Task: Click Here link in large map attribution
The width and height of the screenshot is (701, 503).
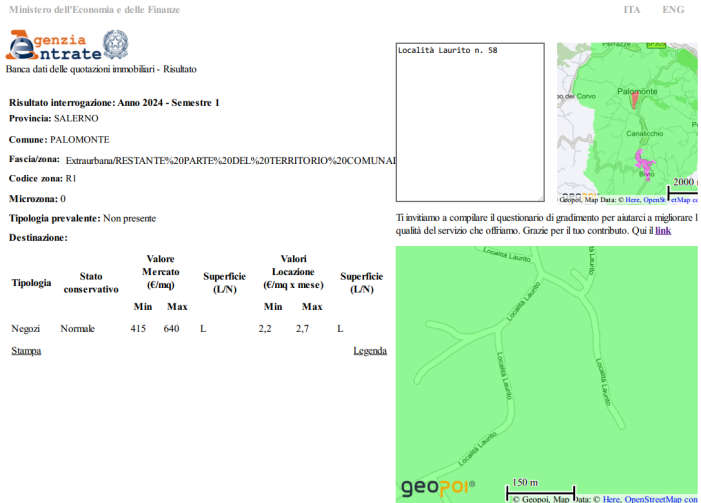Action: pos(611,498)
